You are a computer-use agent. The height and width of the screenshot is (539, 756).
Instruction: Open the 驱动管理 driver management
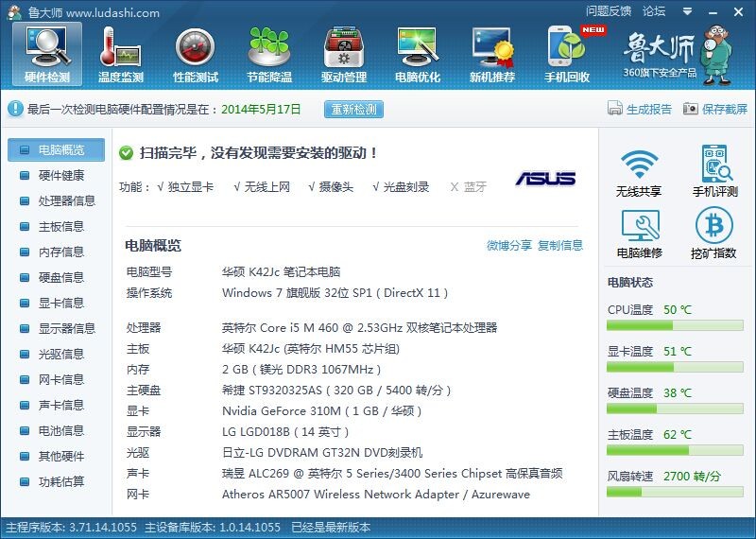344,54
